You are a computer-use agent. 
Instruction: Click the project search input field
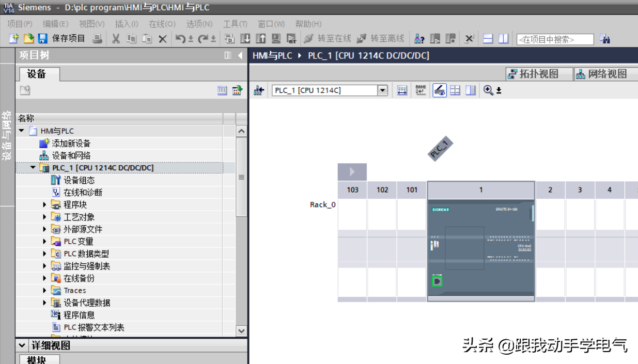(x=555, y=39)
